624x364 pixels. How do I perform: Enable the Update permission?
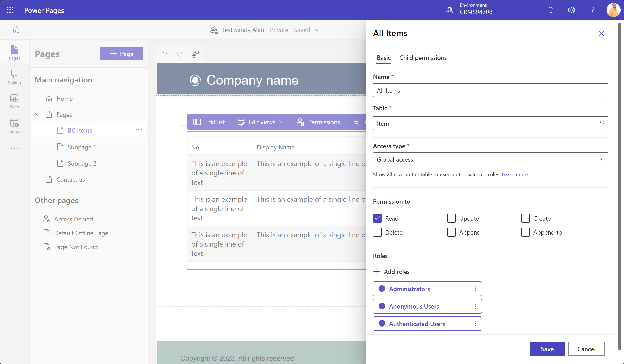click(451, 218)
